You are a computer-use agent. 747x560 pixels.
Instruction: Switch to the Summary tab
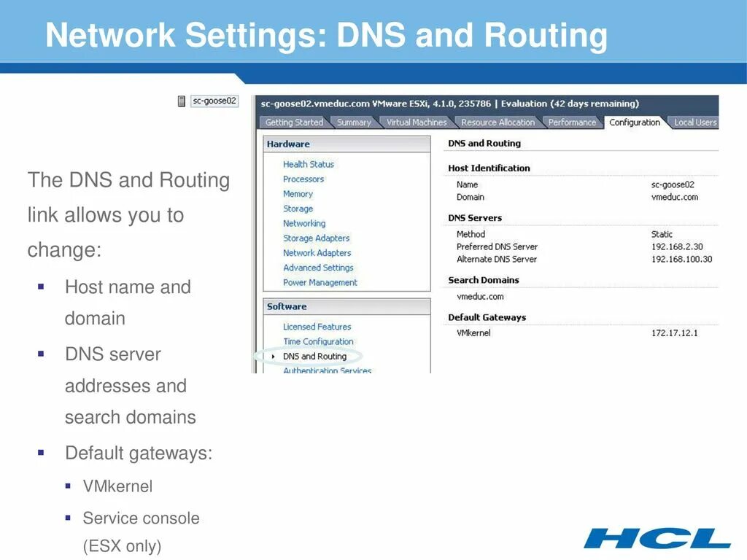[354, 122]
